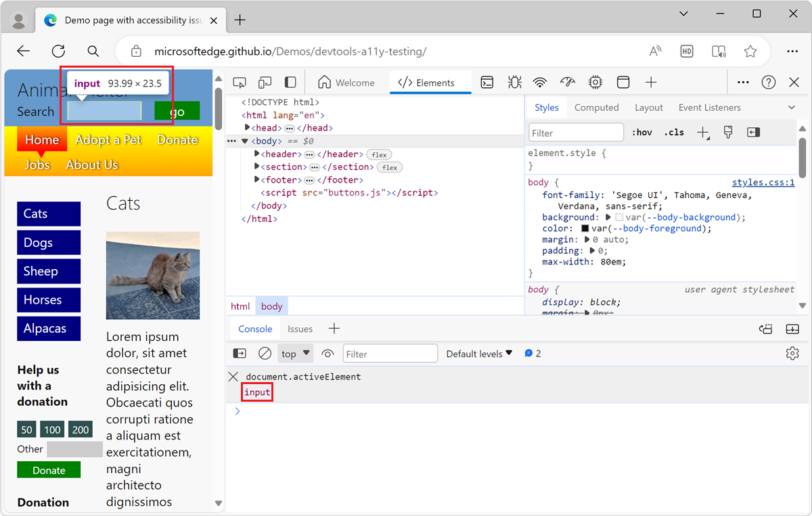Open the Performance gauge tool icon
The height and width of the screenshot is (516, 812).
(567, 82)
